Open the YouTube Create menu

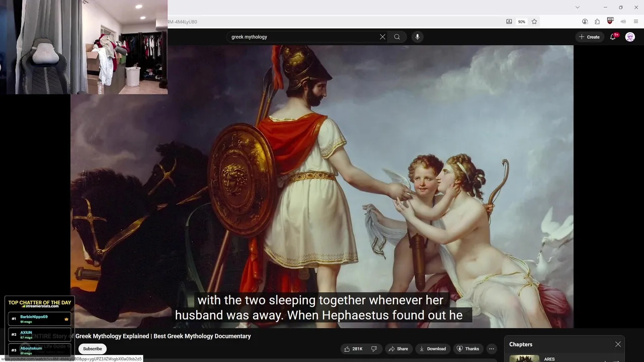589,37
